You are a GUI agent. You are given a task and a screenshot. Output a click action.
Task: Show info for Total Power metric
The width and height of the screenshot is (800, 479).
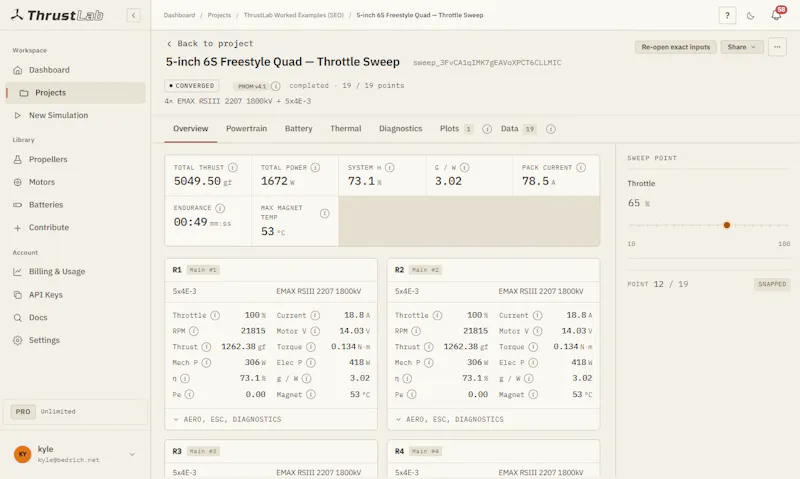[x=315, y=167]
